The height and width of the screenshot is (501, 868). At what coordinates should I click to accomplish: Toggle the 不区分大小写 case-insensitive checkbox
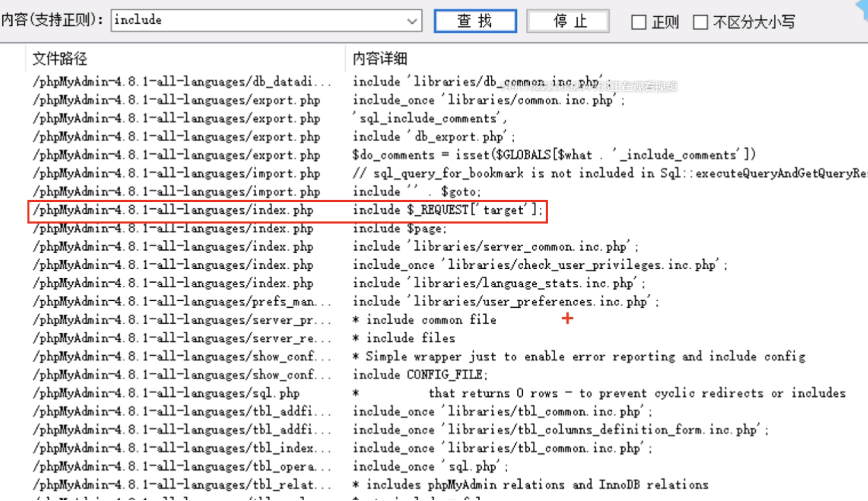point(700,22)
